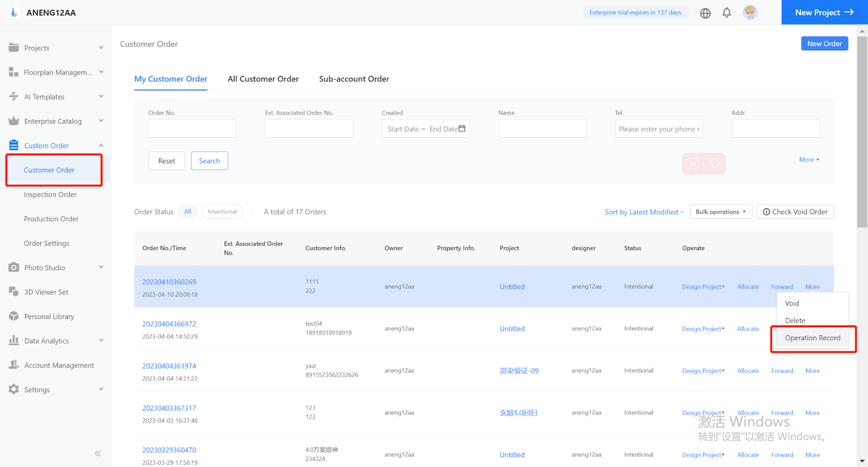Open the language globe icon
868x467 pixels.
tap(705, 13)
